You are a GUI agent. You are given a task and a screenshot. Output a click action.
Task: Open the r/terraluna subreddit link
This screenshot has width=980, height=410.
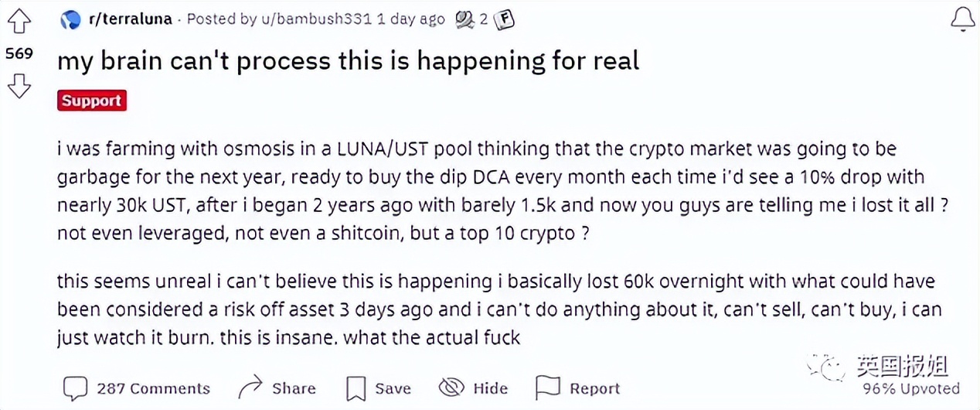[131, 19]
